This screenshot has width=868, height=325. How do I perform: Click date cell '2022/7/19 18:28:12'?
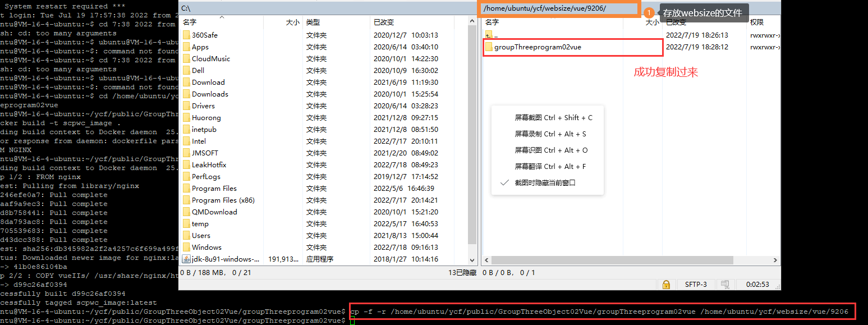[x=697, y=47]
